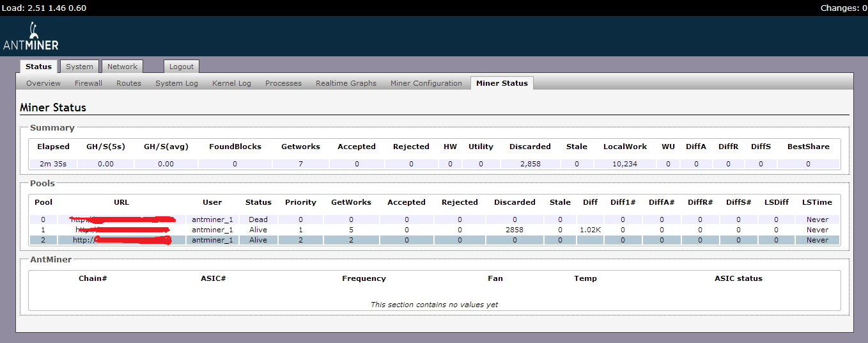Click user 'antminer_1' in pool 0 row

(212, 219)
